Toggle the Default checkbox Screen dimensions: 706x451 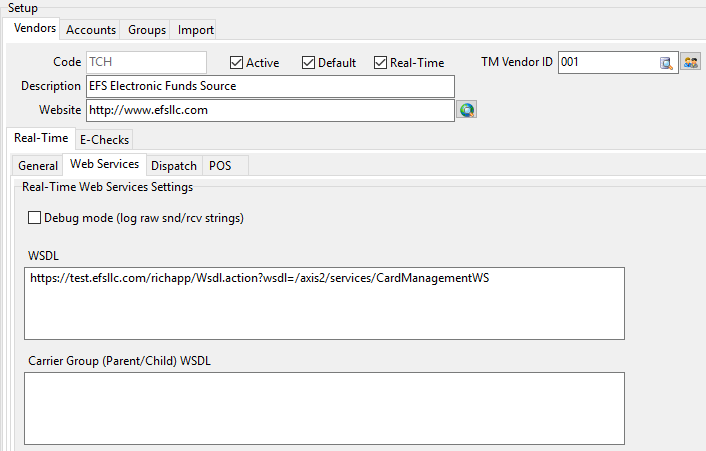click(x=308, y=63)
